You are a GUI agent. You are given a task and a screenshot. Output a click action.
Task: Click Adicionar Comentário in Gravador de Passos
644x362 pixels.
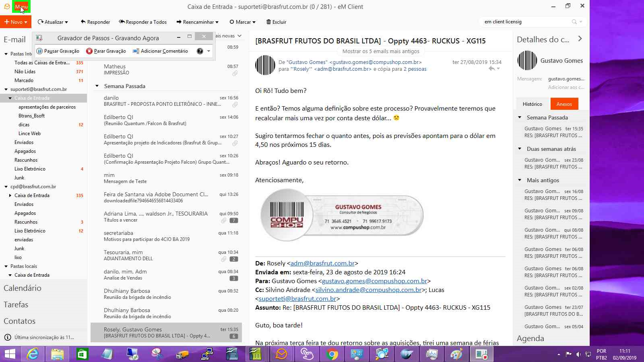[x=161, y=51]
